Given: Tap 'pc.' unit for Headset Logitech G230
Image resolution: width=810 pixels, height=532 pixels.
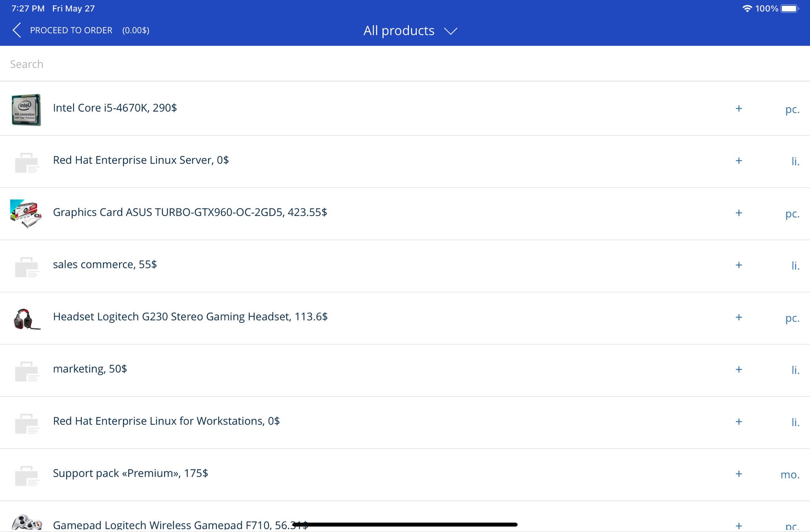Looking at the screenshot, I should pyautogui.click(x=792, y=318).
